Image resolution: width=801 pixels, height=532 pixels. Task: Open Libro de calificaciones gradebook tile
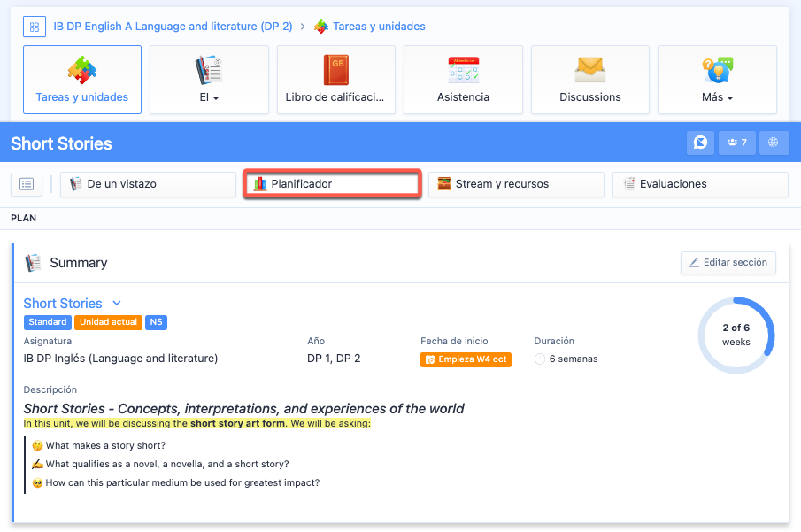click(335, 80)
